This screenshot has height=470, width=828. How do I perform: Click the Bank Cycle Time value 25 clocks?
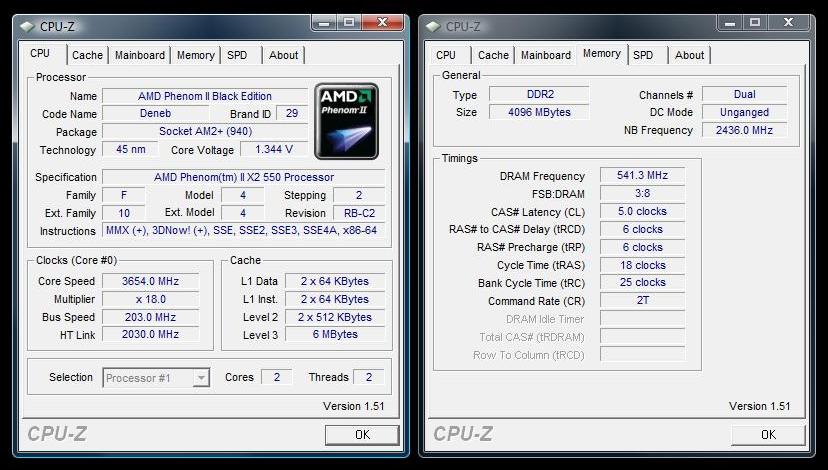[x=643, y=283]
